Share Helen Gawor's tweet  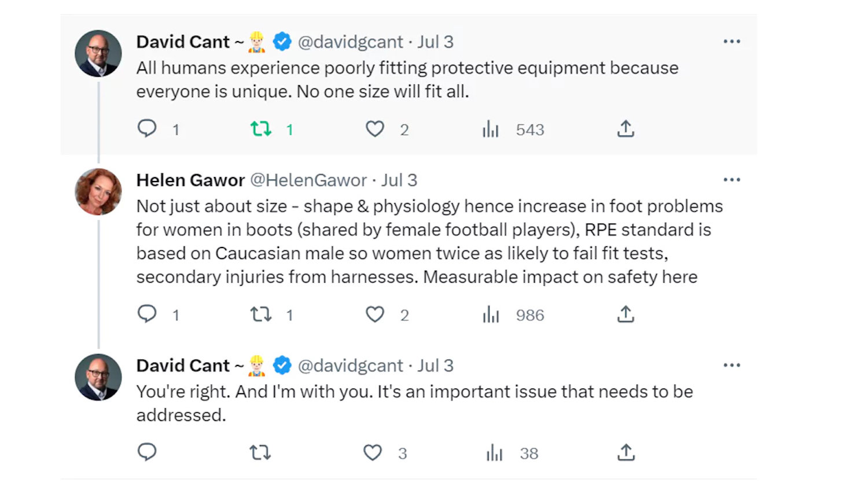[626, 314]
